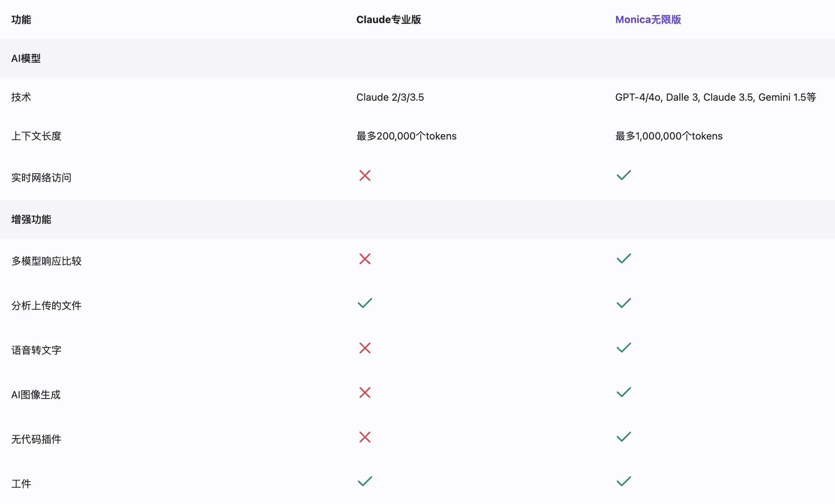Click the red cross for 语音转文字 under Claude专业版

pos(364,348)
